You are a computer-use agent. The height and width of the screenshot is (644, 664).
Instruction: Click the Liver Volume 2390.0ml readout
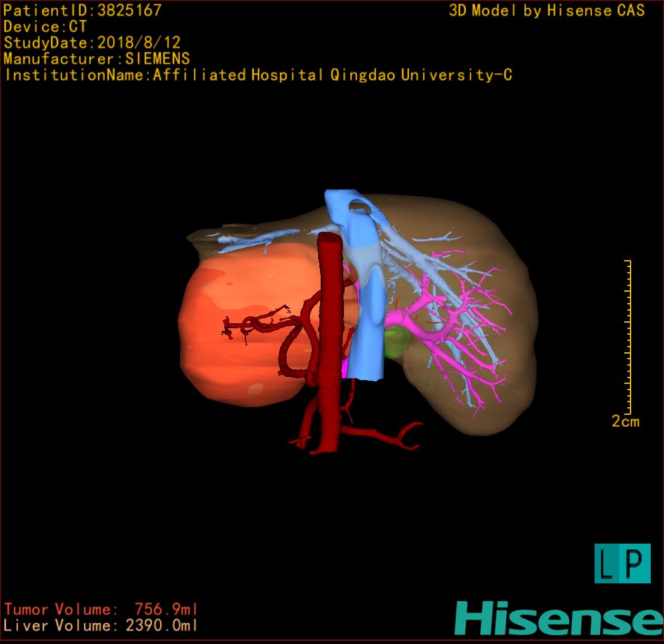101,626
